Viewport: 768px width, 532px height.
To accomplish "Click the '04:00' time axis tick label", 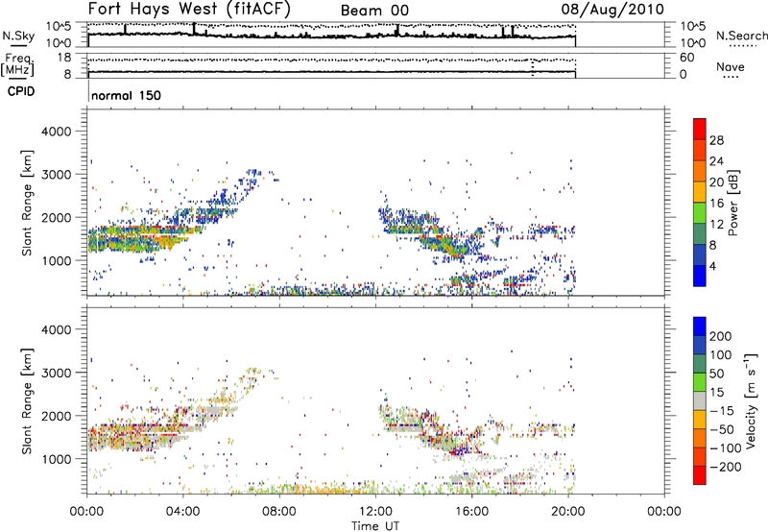I will tap(182, 512).
